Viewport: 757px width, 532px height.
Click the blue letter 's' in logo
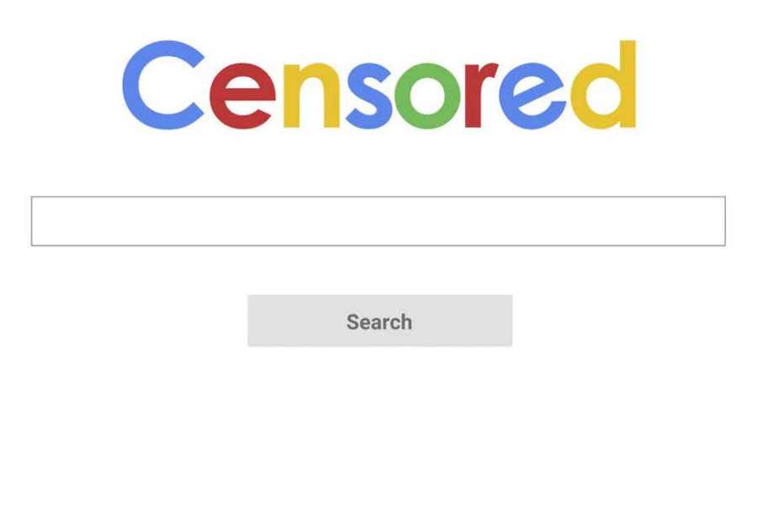pyautogui.click(x=369, y=96)
